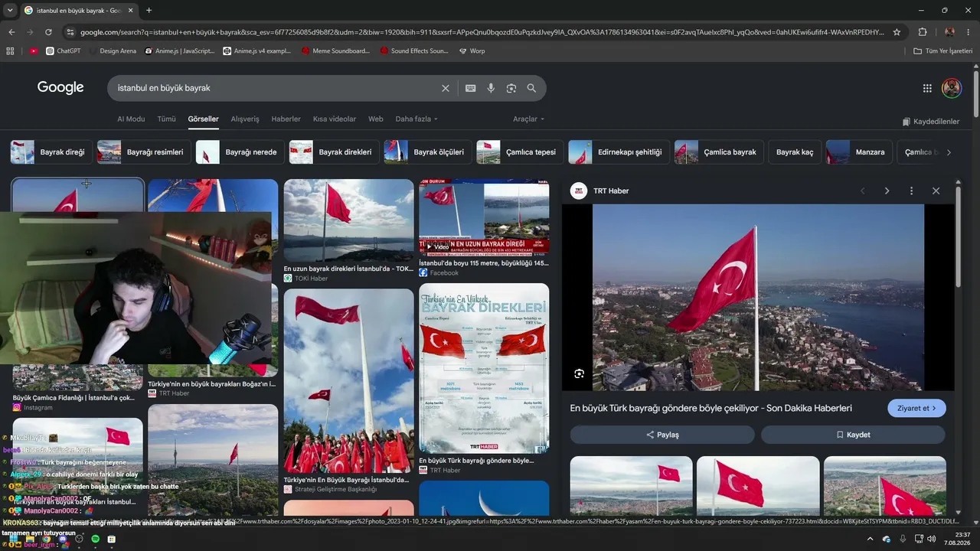The image size is (980, 551).
Task: Open the on-screen keyboard in the search bar
Action: point(471,88)
